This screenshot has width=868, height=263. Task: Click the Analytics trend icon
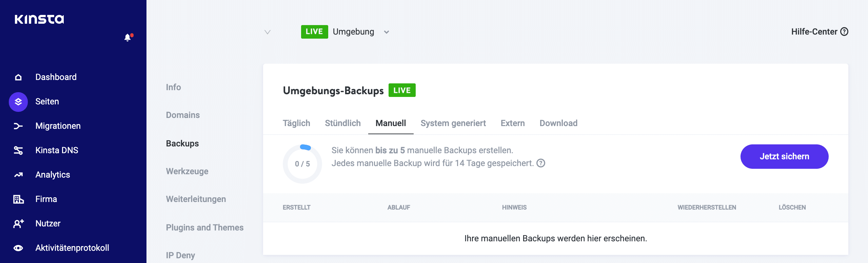(18, 175)
